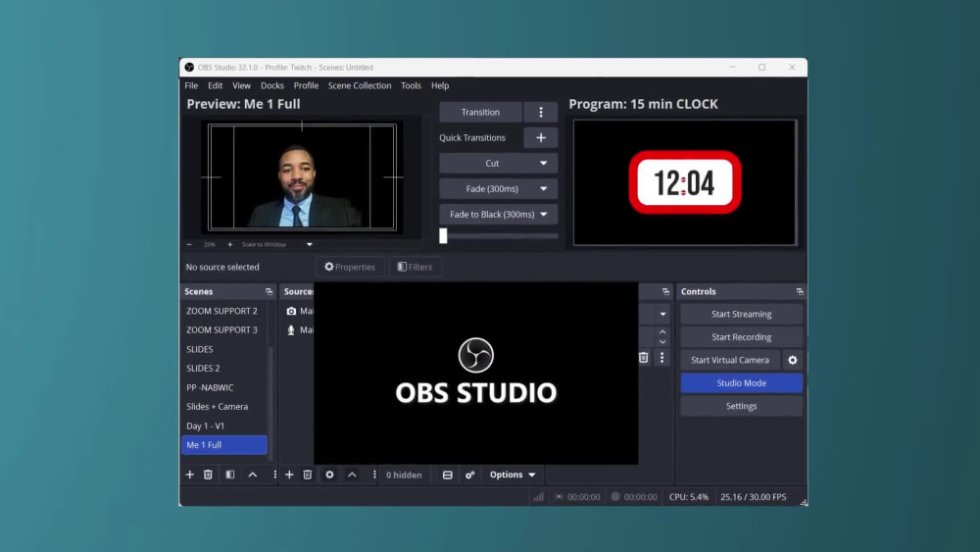Float the Controls dock with its pop-out icon

click(800, 292)
